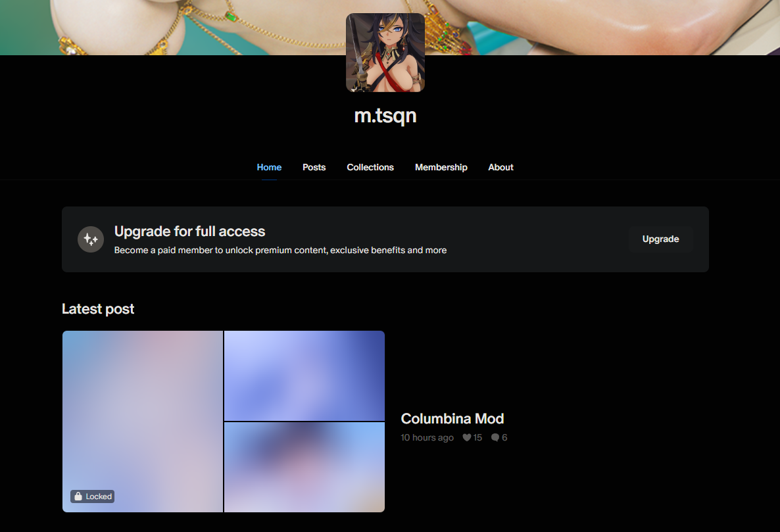Open comments via speech bubble icon
The image size is (780, 532).
point(495,437)
